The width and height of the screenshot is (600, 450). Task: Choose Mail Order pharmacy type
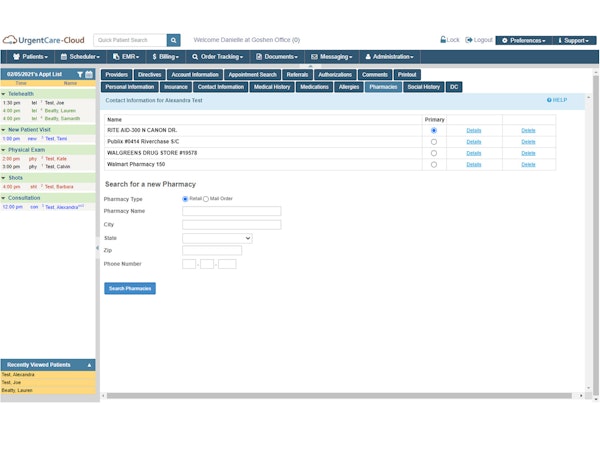(x=207, y=199)
